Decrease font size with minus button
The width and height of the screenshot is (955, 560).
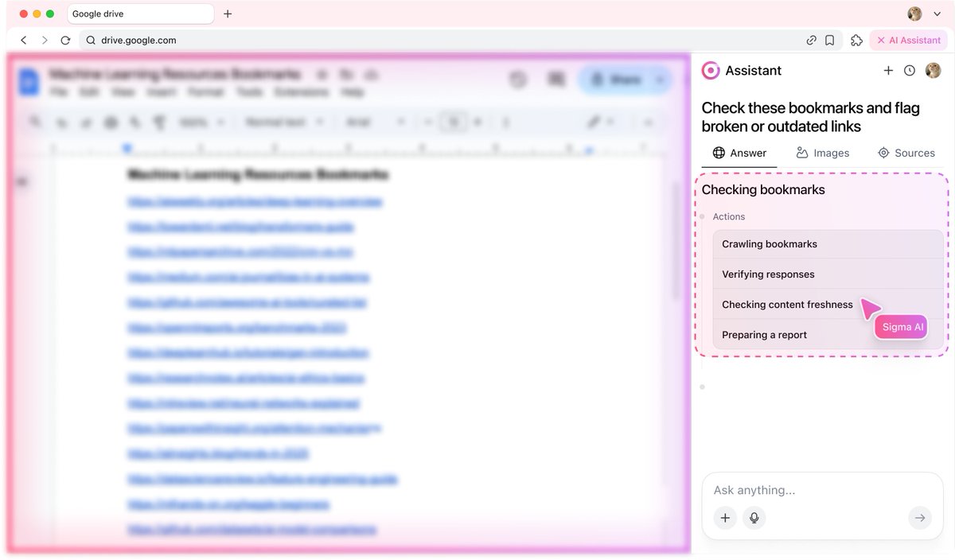pyautogui.click(x=427, y=122)
